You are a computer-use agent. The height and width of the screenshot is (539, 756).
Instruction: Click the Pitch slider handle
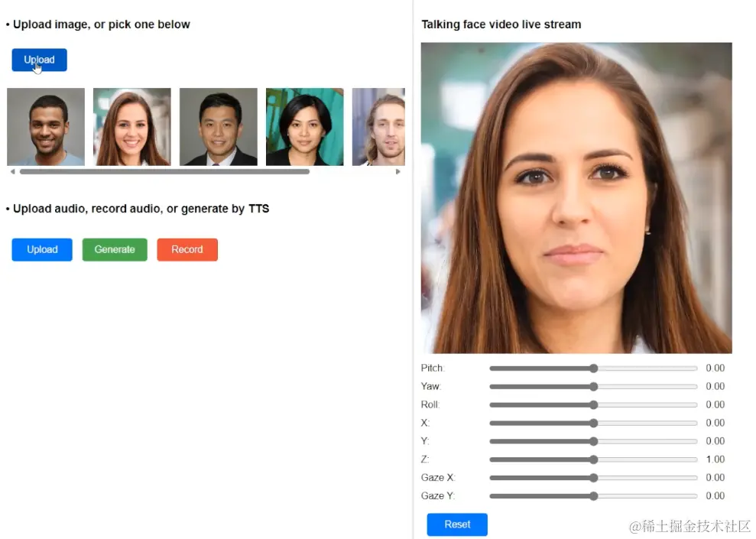[x=593, y=369]
